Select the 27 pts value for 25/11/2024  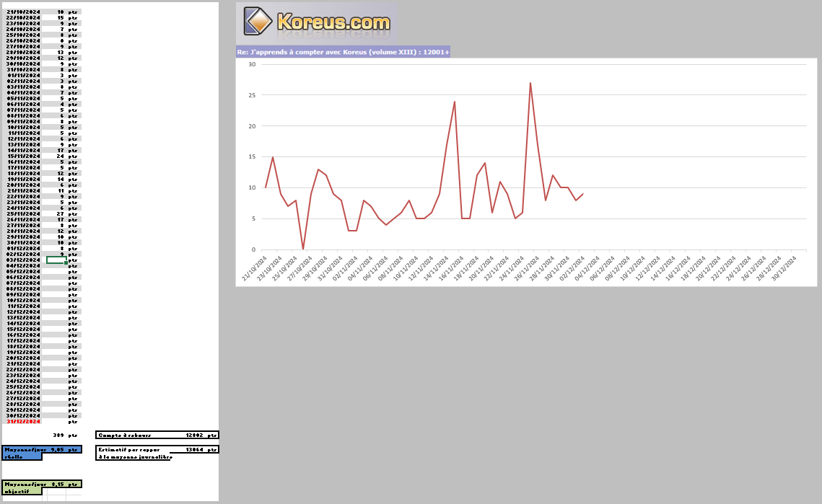click(x=61, y=214)
